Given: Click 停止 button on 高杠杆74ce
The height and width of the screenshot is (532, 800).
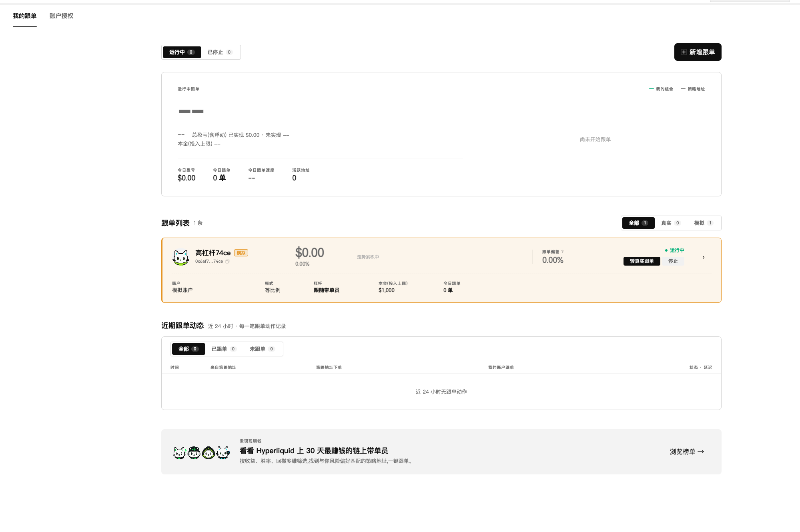Looking at the screenshot, I should coord(673,261).
